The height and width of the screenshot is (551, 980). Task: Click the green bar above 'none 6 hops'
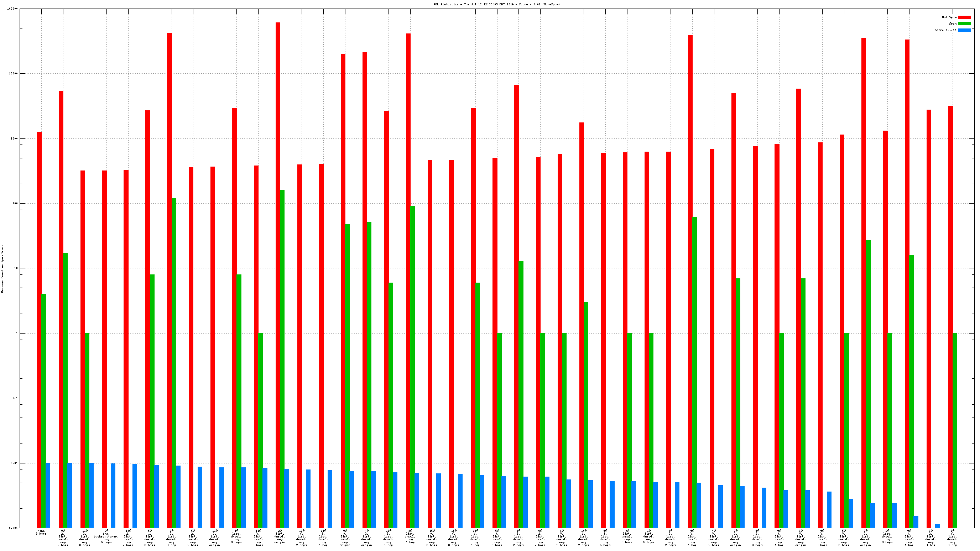click(x=44, y=411)
